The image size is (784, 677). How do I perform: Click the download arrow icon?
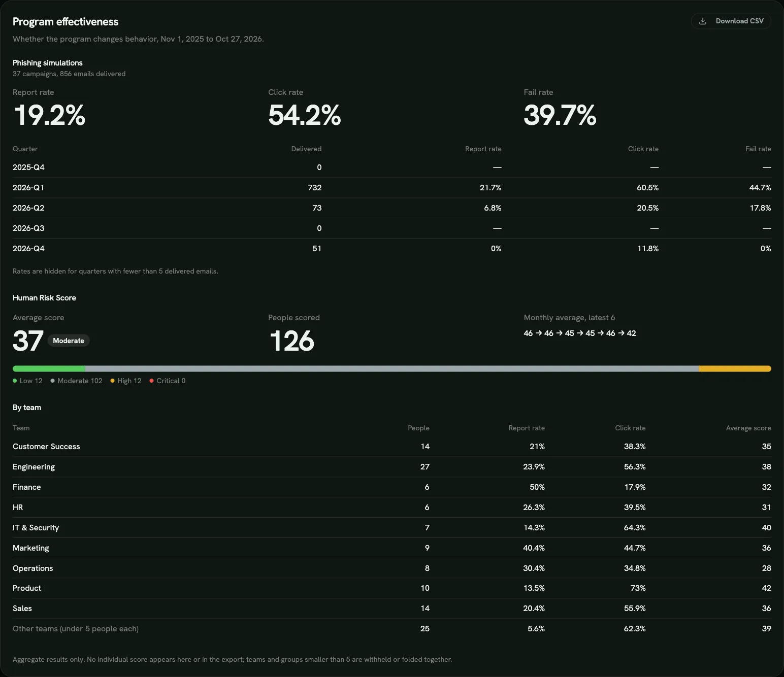coord(703,21)
